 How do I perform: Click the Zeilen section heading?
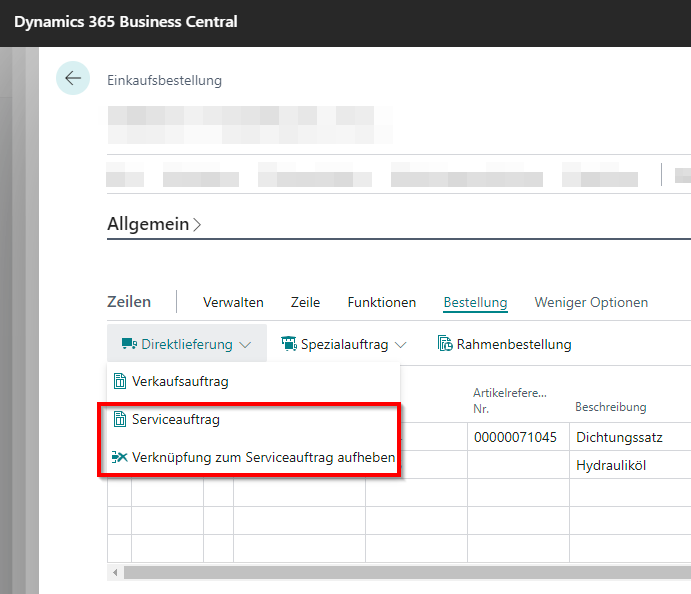(129, 302)
